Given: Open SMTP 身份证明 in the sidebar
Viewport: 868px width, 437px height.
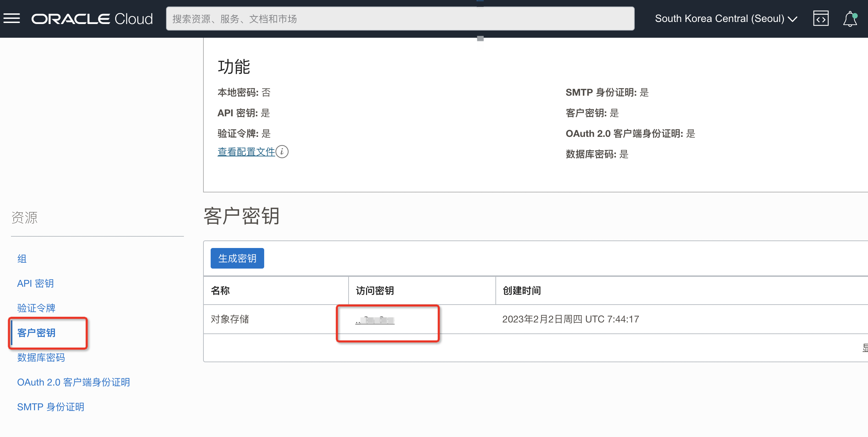Looking at the screenshot, I should 50,407.
